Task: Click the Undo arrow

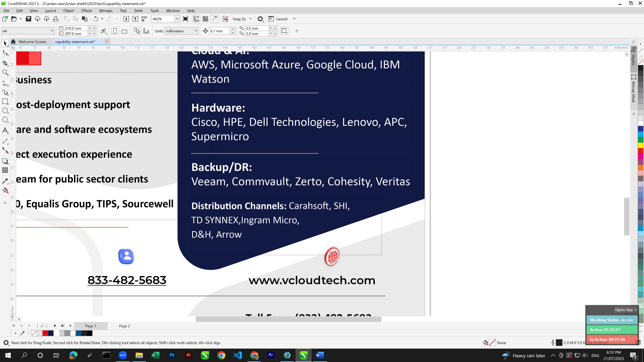Action: pos(95,19)
